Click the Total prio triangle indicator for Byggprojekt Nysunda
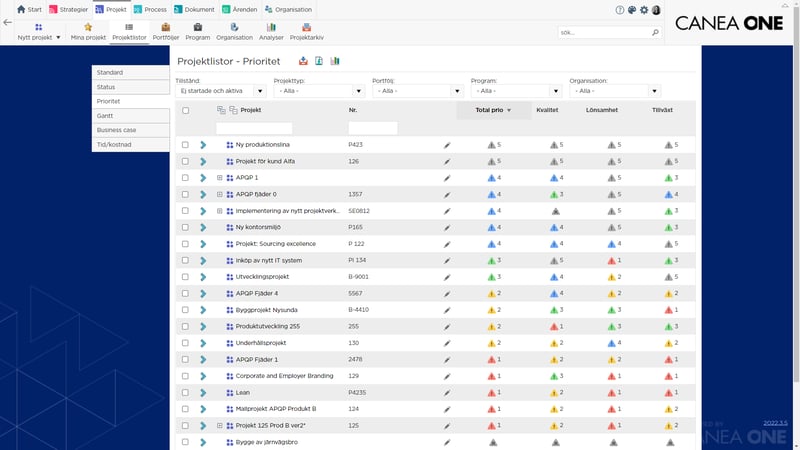 [x=491, y=310]
